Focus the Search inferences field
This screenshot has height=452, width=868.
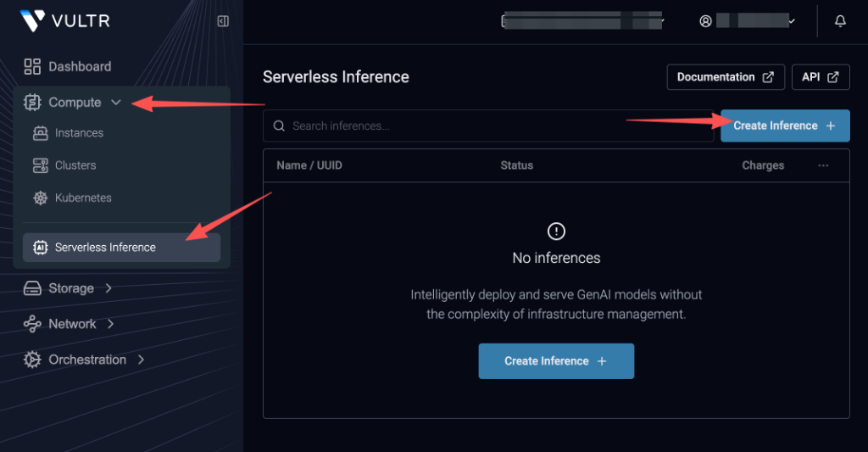(x=488, y=126)
